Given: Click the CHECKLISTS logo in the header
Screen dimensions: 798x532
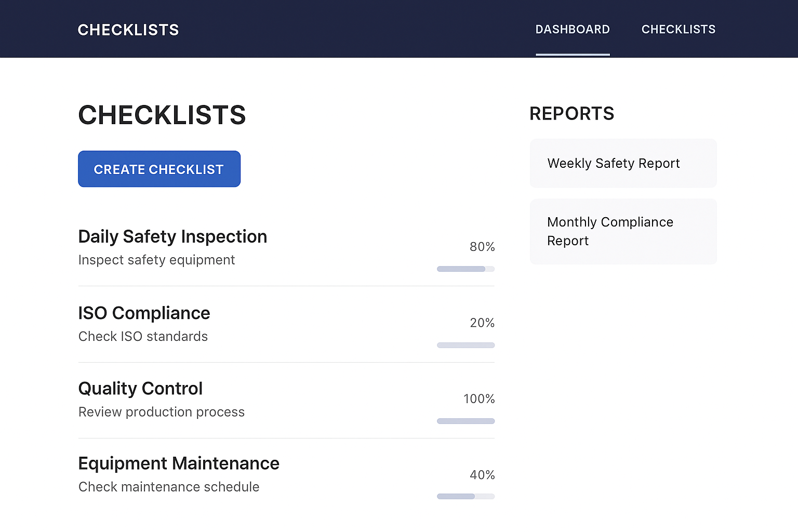Looking at the screenshot, I should coord(128,30).
